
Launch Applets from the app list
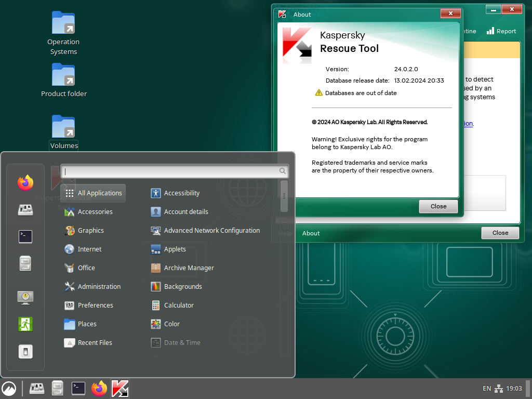point(168,249)
